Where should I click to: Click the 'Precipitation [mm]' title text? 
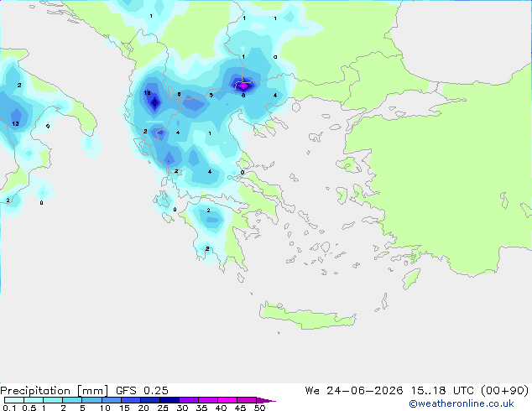point(55,391)
